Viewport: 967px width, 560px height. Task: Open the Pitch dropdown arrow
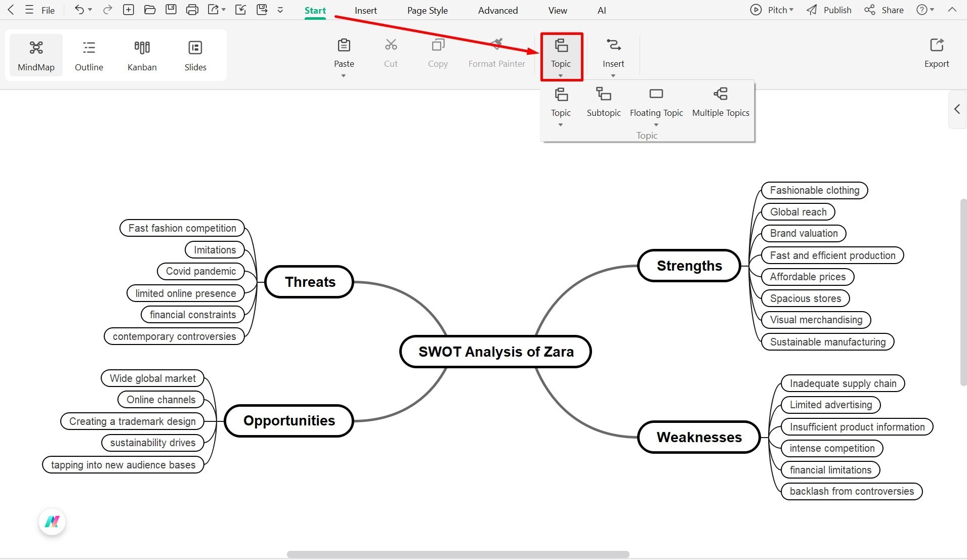pyautogui.click(x=792, y=10)
